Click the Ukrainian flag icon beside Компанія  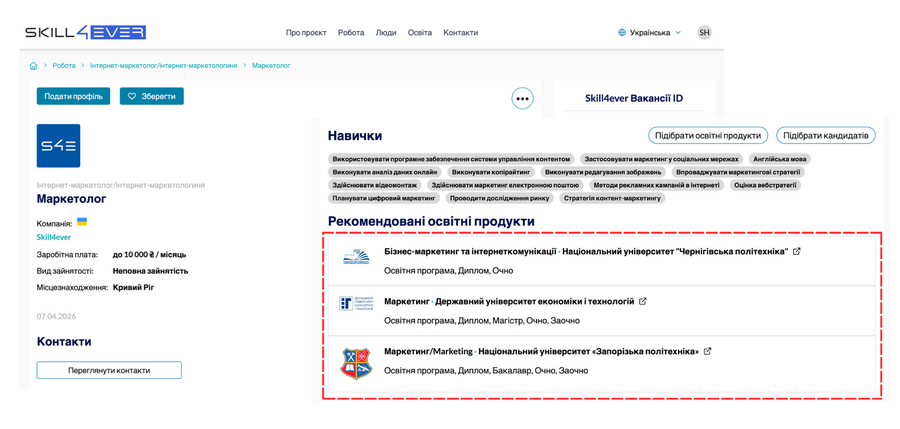point(82,221)
